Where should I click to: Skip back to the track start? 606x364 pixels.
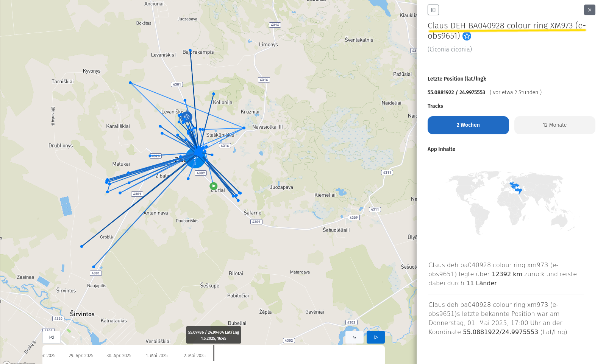[x=52, y=337]
